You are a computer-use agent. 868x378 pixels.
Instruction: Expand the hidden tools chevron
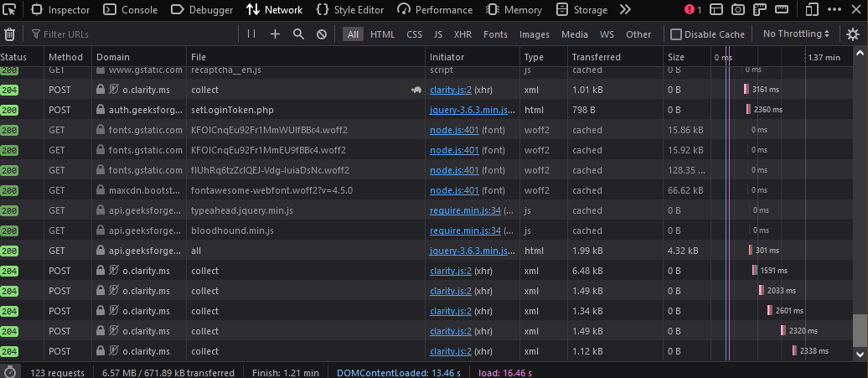625,10
